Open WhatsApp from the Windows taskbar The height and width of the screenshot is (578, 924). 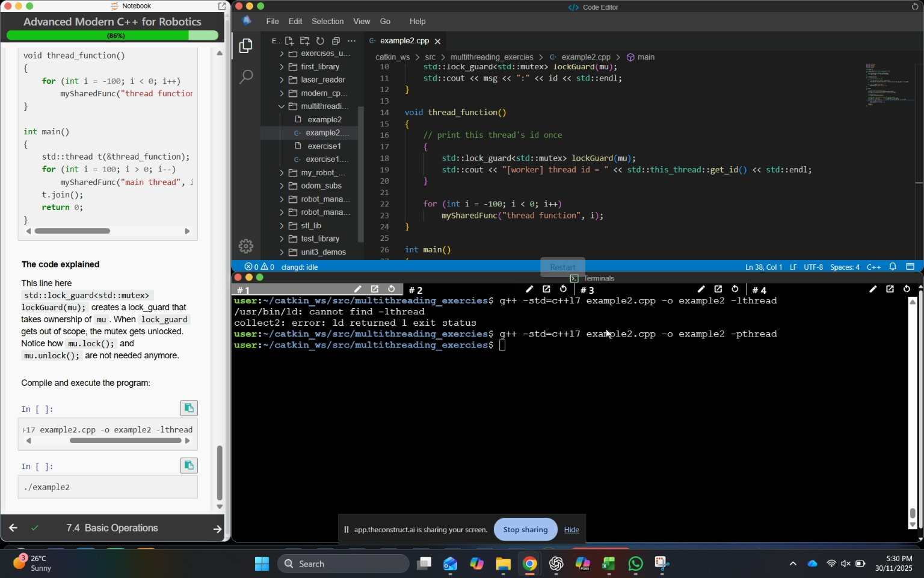coord(636,564)
